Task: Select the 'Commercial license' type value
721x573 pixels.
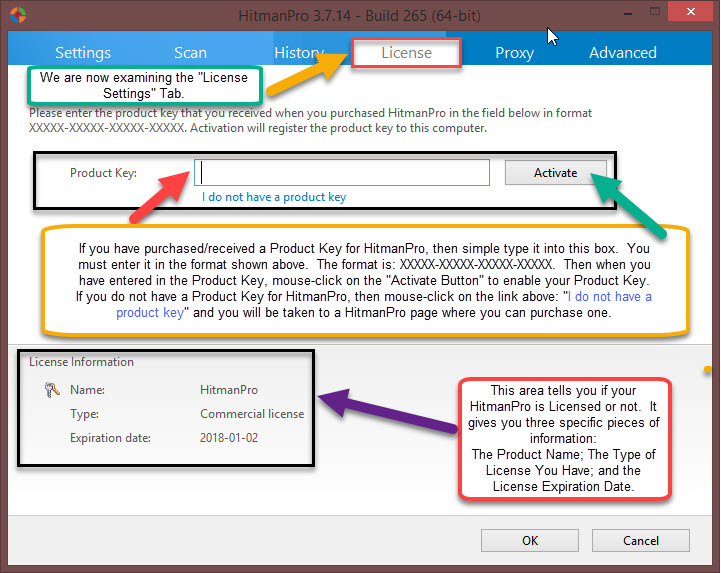Action: [252, 414]
